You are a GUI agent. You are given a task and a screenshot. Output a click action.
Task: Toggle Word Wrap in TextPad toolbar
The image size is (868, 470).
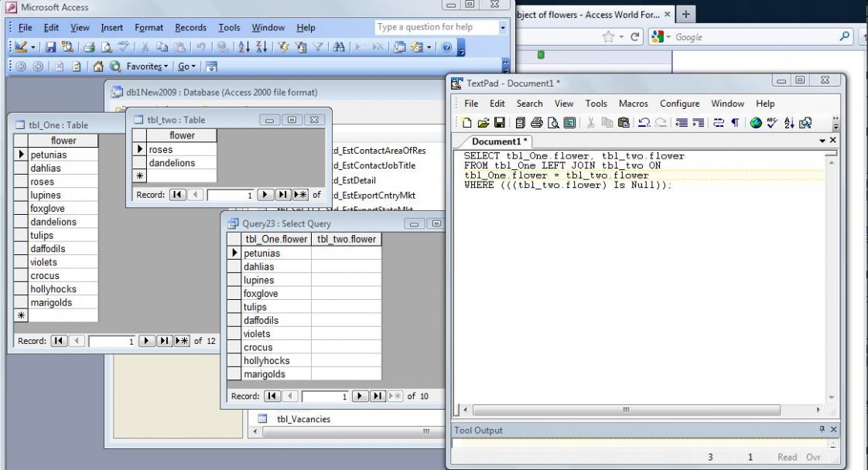pos(719,123)
